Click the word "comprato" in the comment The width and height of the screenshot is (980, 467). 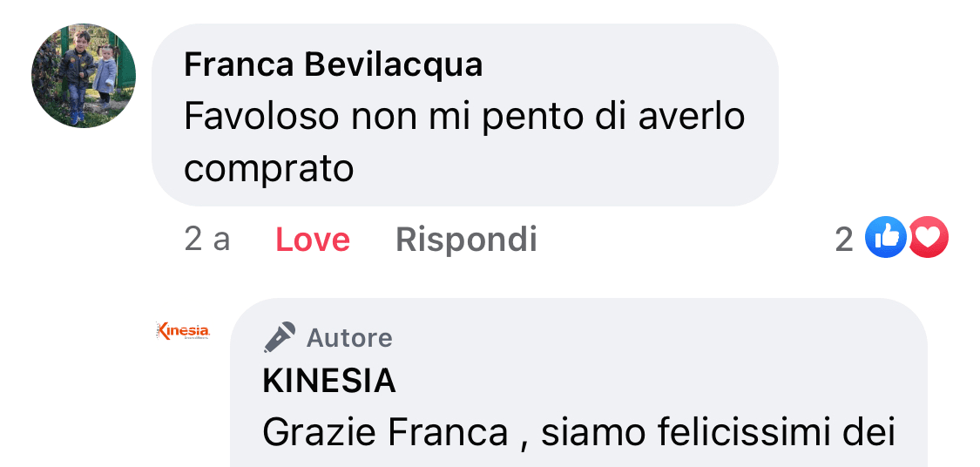coord(268,169)
